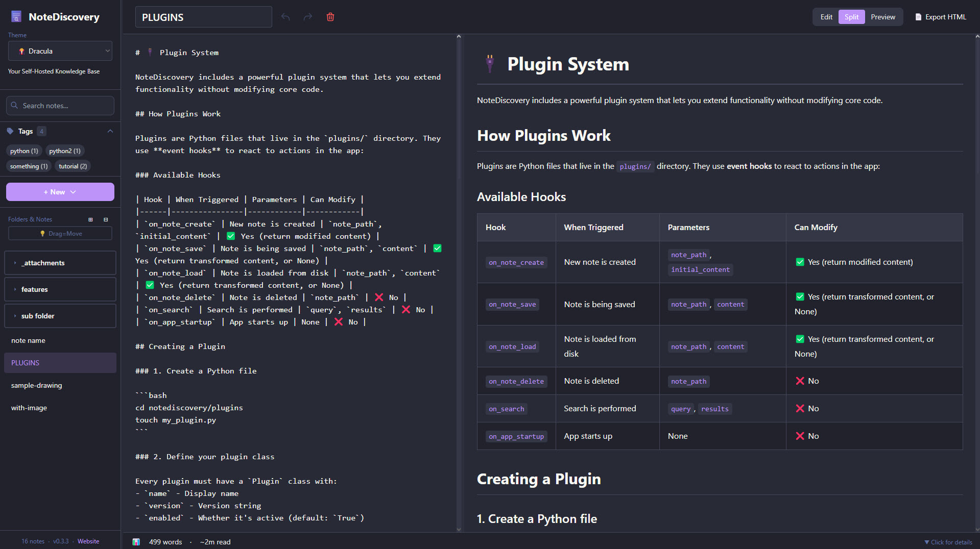The height and width of the screenshot is (549, 980).
Task: Click the When Triggered column header
Action: point(593,228)
